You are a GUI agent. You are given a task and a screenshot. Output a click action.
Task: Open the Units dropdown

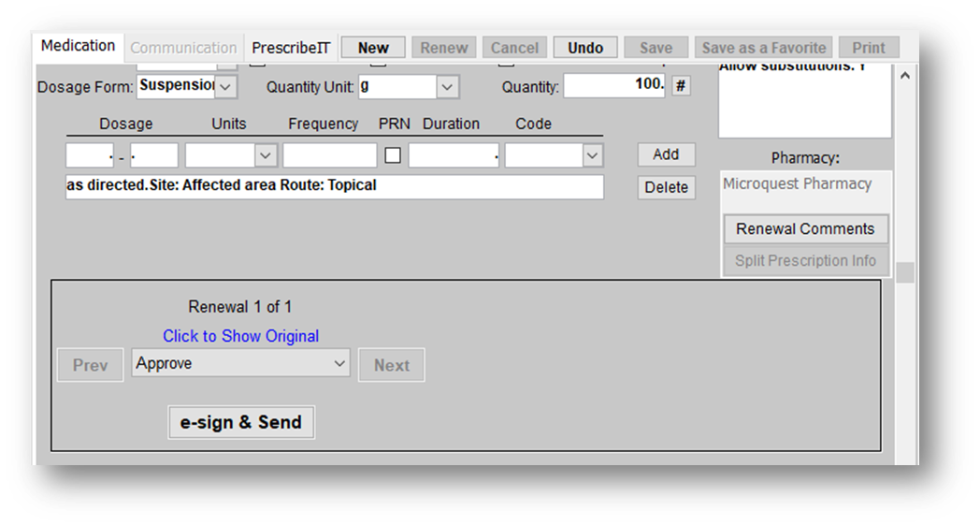[x=265, y=155]
